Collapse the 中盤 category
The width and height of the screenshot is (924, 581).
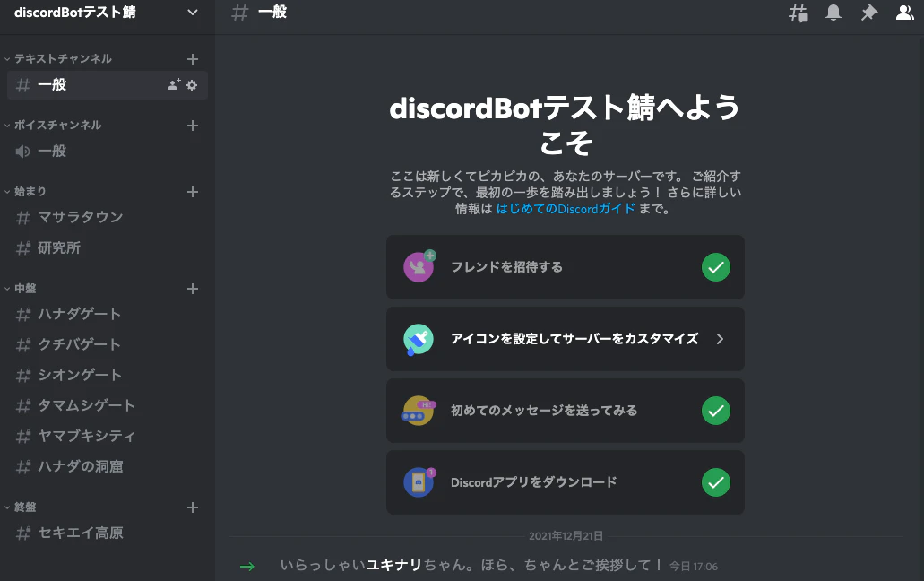click(x=21, y=288)
